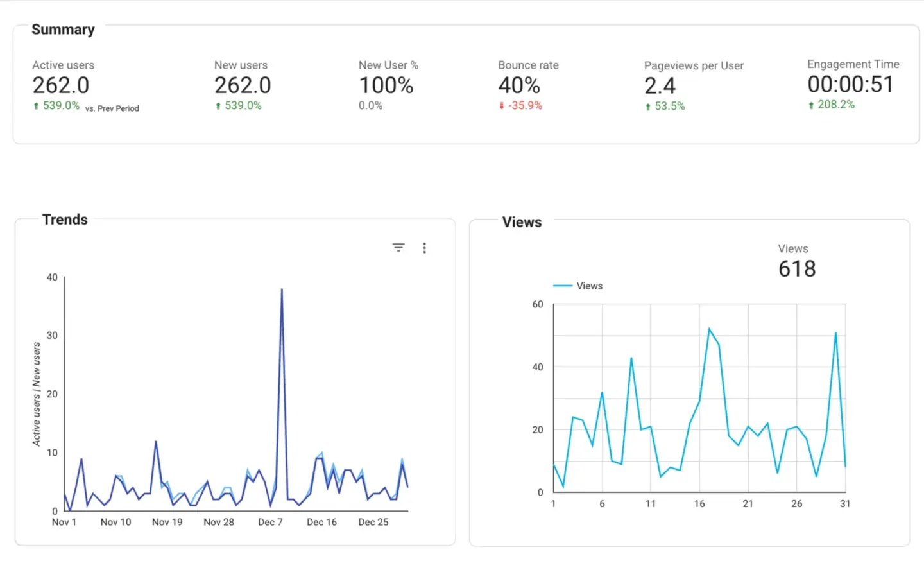Click the Dec 16 x-axis label
The image size is (924, 570).
[321, 522]
